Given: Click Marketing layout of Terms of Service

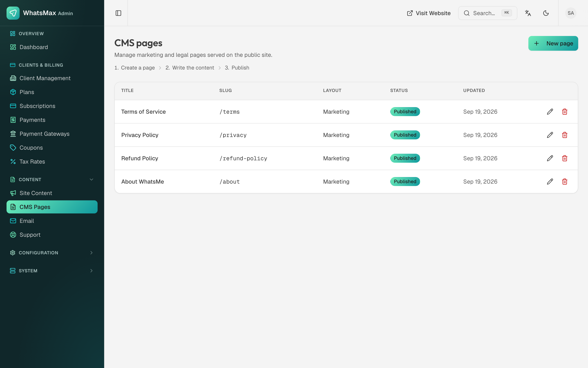Looking at the screenshot, I should pos(336,112).
